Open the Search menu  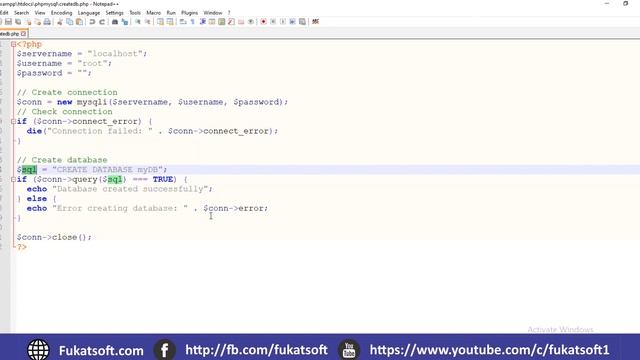click(21, 13)
